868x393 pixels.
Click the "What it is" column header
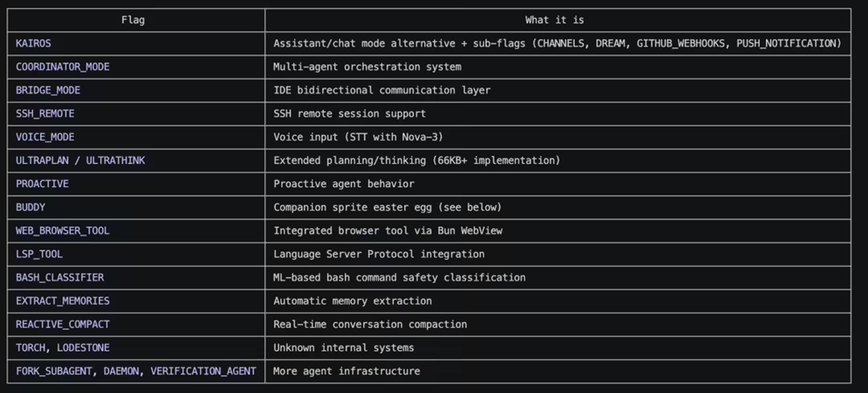(x=554, y=20)
